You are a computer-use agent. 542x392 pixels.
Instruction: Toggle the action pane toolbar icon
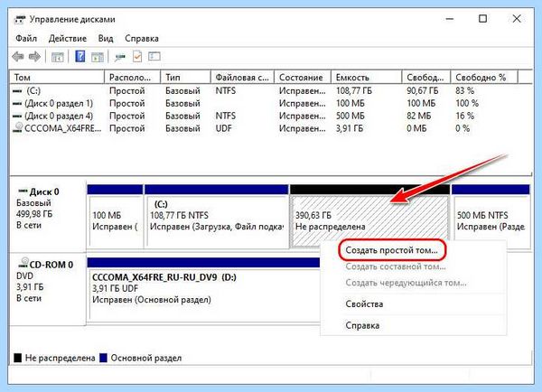98,57
